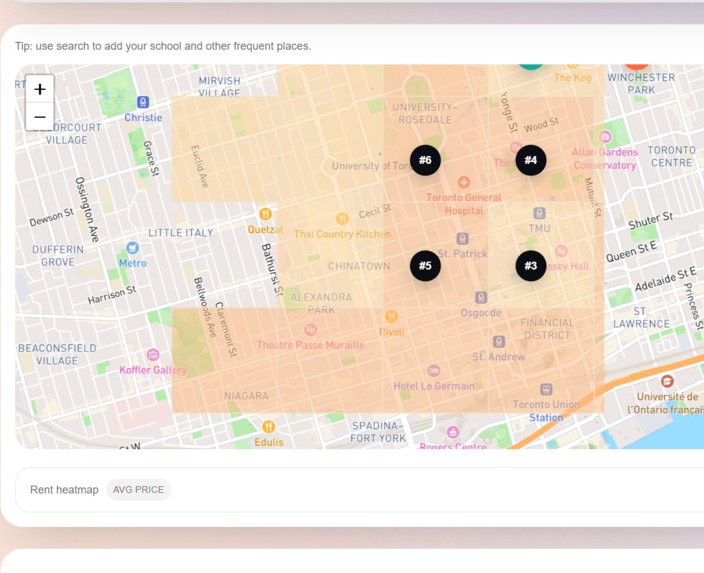Click the St. Patrick station icon
The image size is (704, 573).
click(462, 238)
